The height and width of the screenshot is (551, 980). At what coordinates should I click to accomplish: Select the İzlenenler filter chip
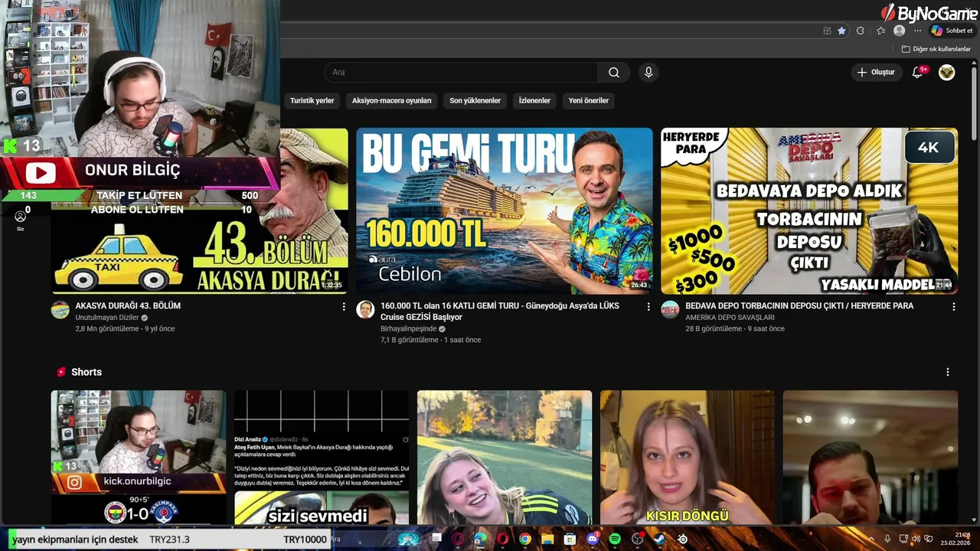coord(534,100)
